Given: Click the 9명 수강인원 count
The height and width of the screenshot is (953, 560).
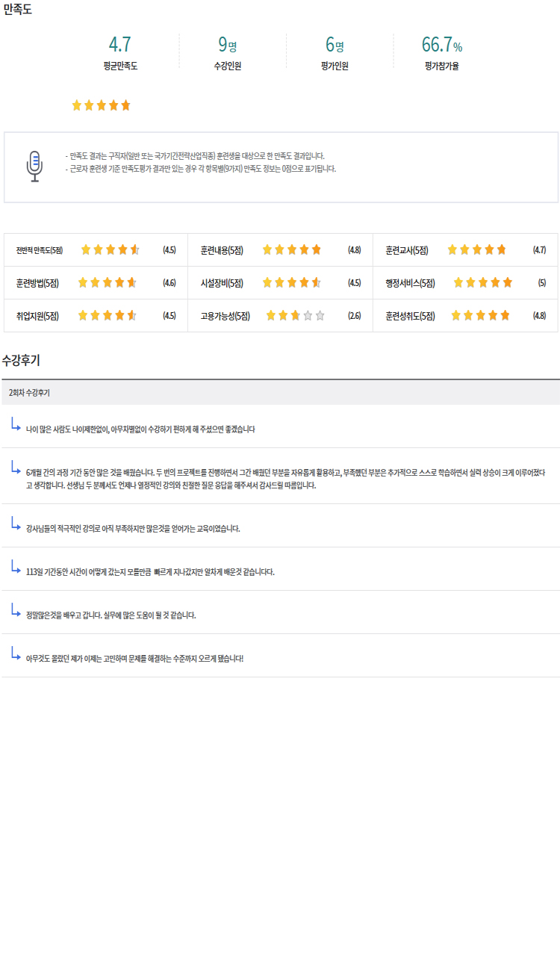Looking at the screenshot, I should (x=227, y=45).
